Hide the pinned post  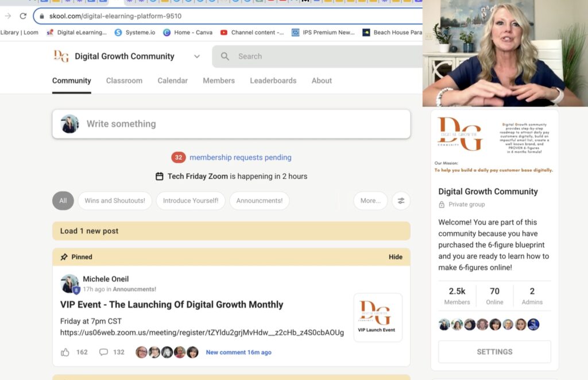[x=395, y=257]
